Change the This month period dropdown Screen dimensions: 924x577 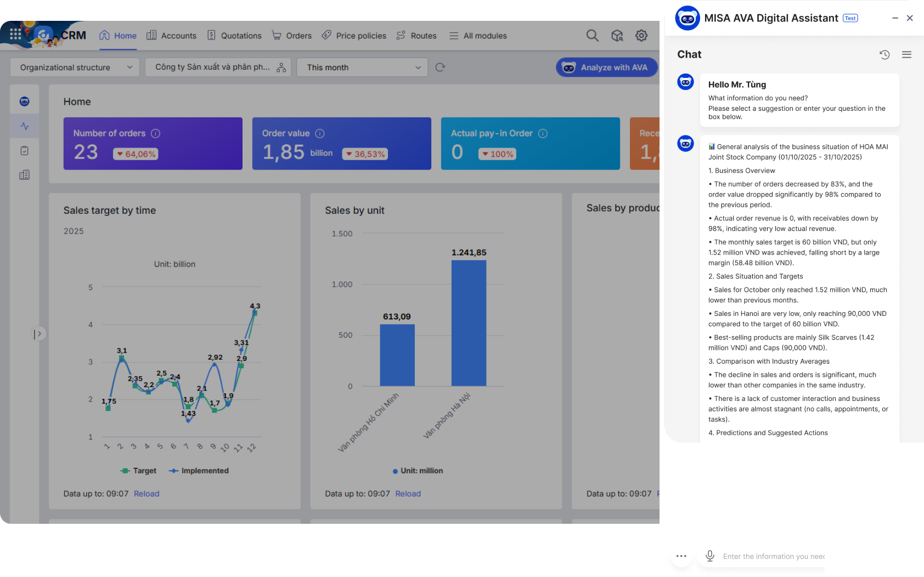(x=362, y=67)
